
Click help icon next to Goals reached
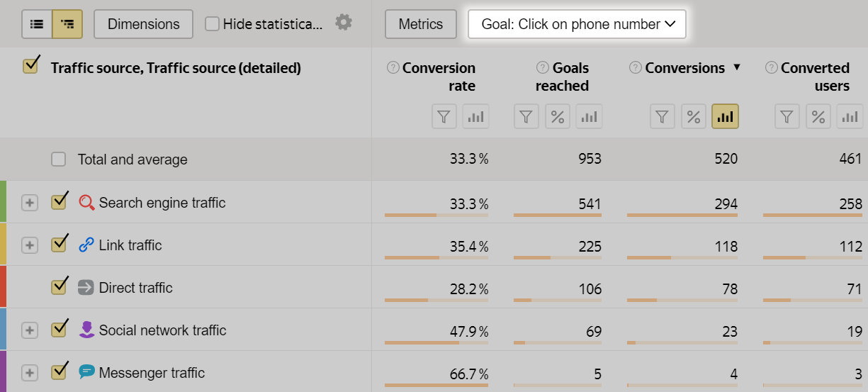tap(543, 68)
